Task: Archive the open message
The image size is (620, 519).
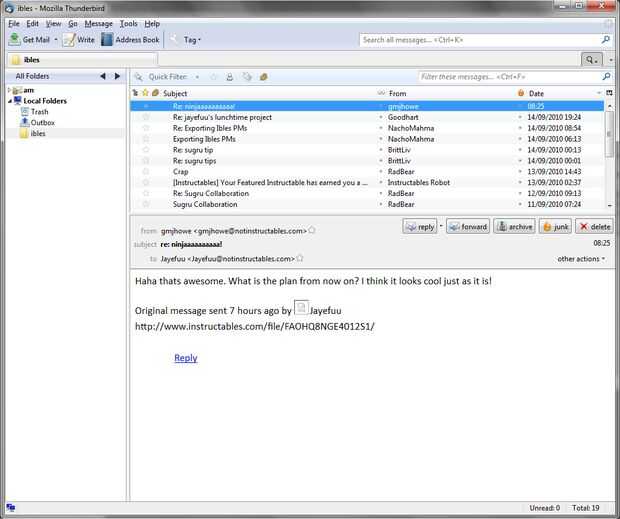Action: tap(514, 226)
